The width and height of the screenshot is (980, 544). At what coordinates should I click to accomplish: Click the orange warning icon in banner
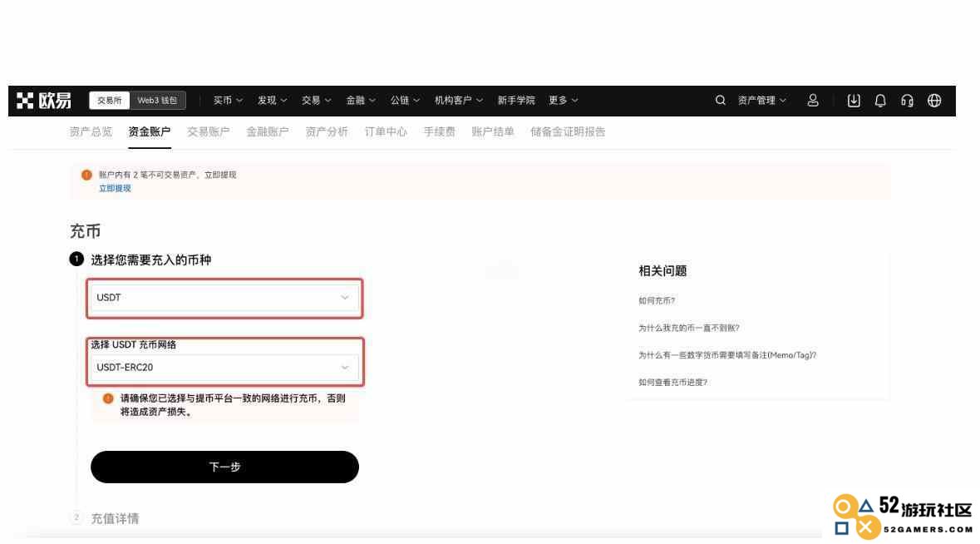point(87,175)
